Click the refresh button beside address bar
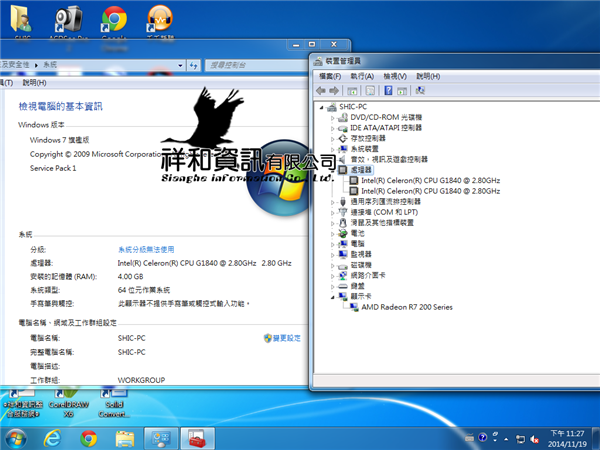Viewport: 600px width, 450px height. coord(194,65)
